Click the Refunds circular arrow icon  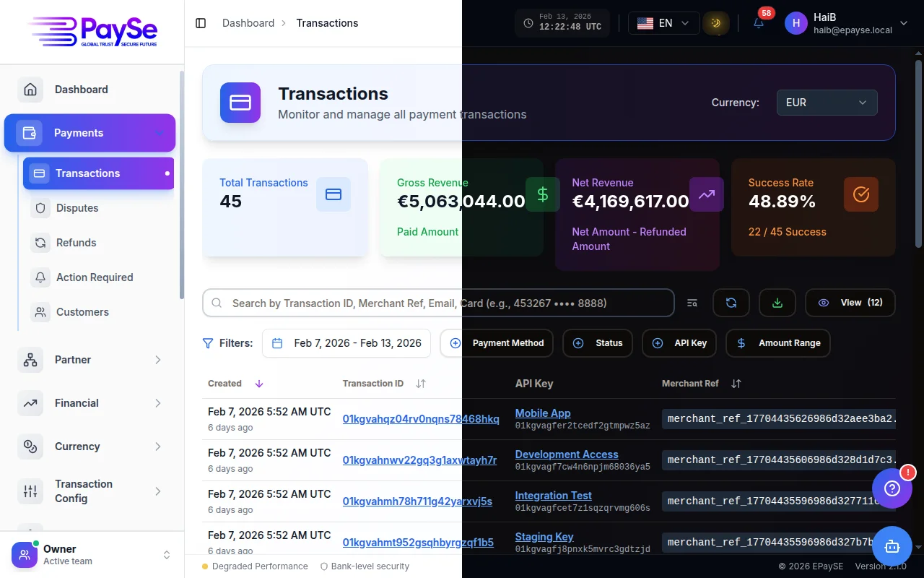pyautogui.click(x=40, y=243)
